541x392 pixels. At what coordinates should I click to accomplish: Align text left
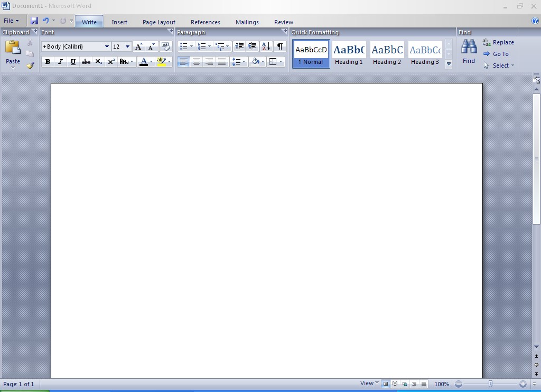(x=183, y=62)
